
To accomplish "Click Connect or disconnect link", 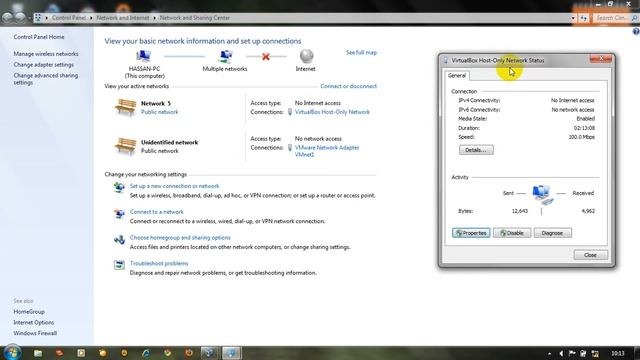I will click(349, 86).
